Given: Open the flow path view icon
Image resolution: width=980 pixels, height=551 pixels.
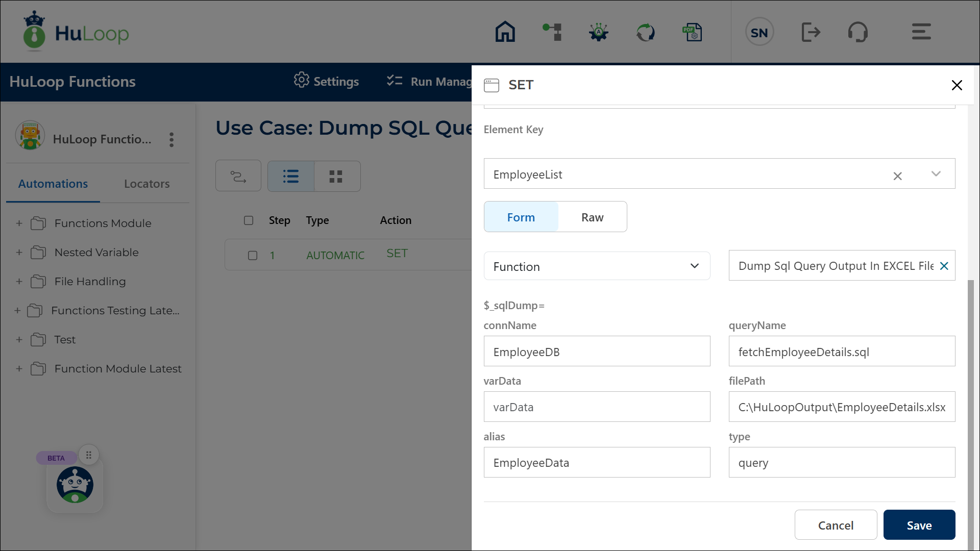Looking at the screenshot, I should point(238,176).
